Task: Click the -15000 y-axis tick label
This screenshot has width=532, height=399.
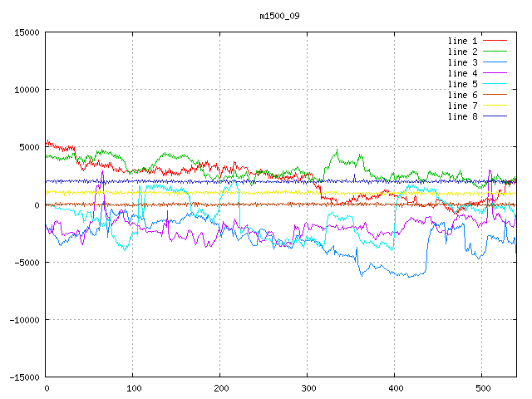Action: click(x=22, y=377)
